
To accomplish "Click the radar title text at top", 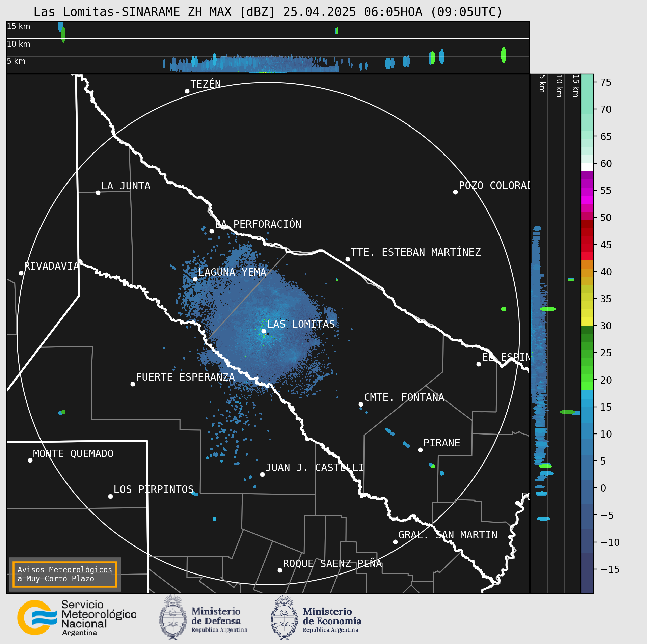I will pyautogui.click(x=268, y=12).
